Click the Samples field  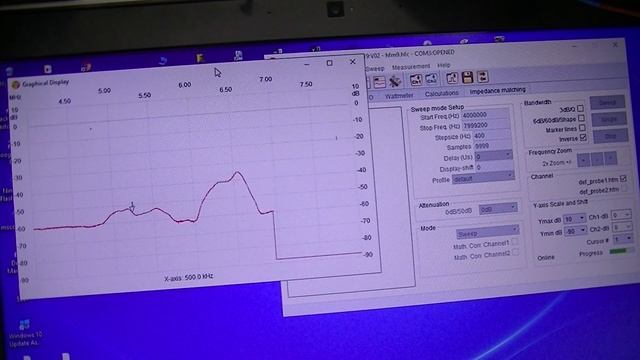click(x=492, y=146)
